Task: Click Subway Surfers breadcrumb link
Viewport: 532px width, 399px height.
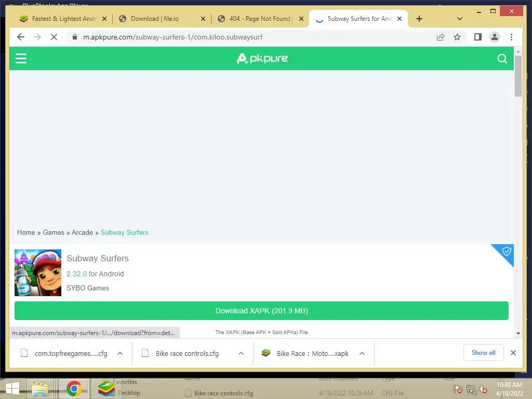Action: 125,232
